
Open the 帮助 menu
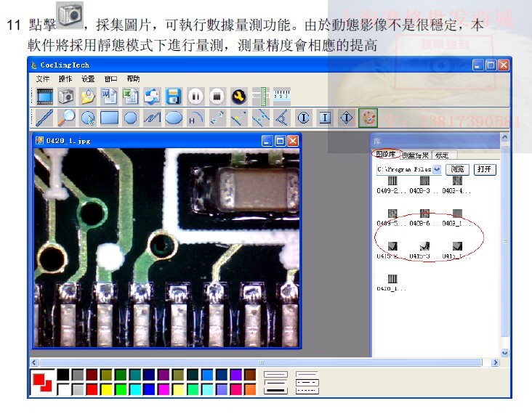point(133,78)
